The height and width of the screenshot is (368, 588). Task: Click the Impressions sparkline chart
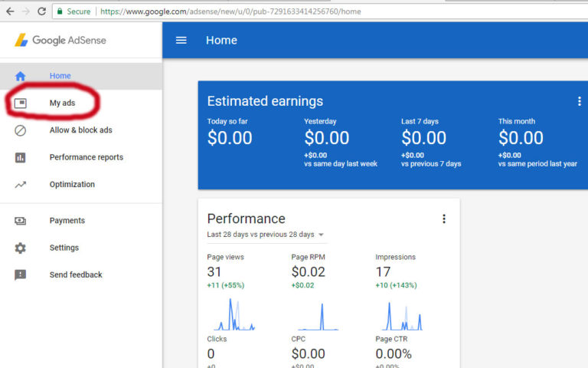click(403, 316)
